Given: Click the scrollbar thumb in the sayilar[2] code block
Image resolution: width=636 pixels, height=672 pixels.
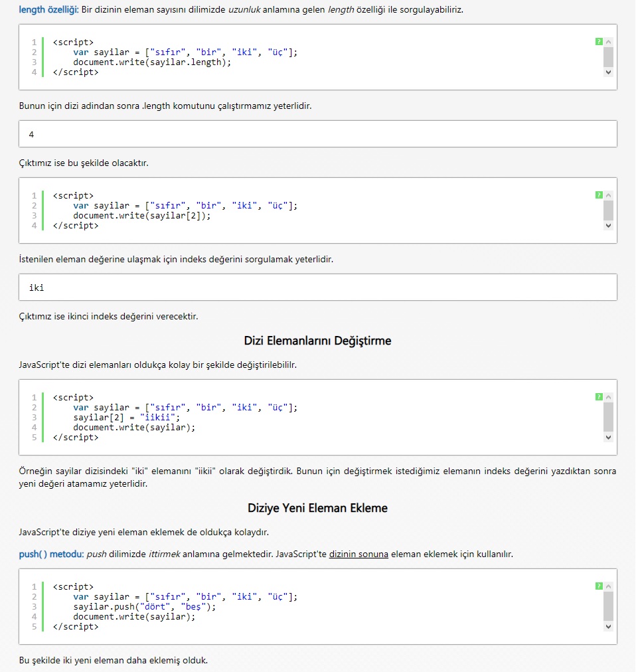Looking at the screenshot, I should point(608,210).
